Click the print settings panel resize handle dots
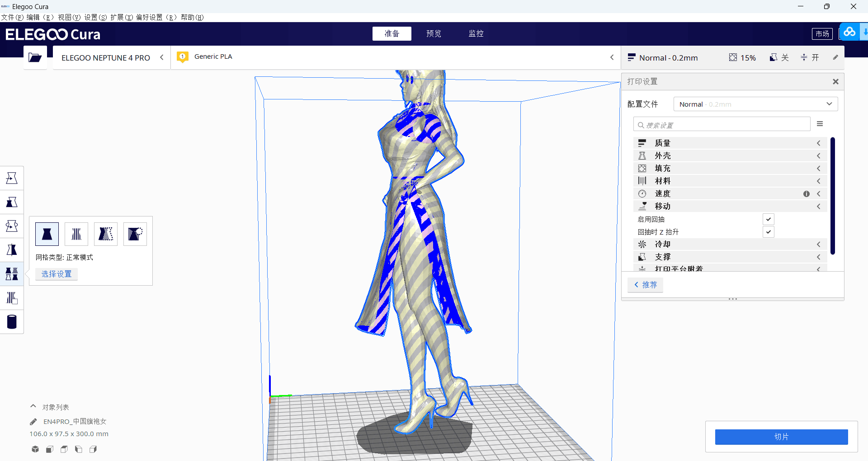 tap(733, 299)
